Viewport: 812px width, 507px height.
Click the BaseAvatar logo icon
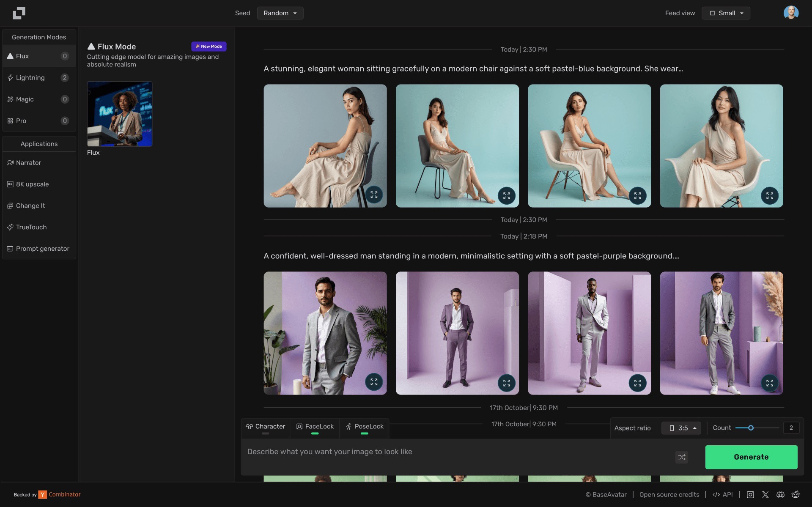tap(19, 13)
